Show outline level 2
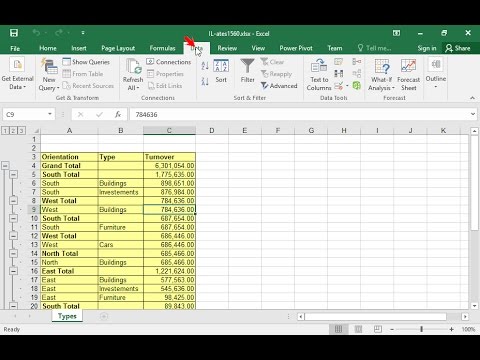Image resolution: width=480 pixels, height=360 pixels. [x=13, y=130]
